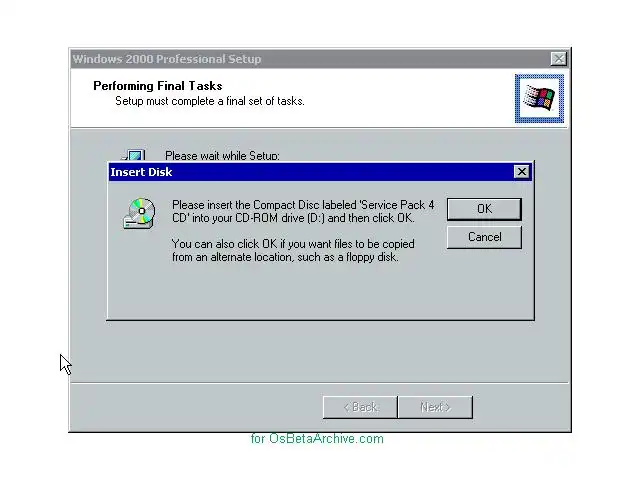Screen dimensions: 640x480
Task: Click the 'Insert Disk' title bar
Action: (321, 172)
